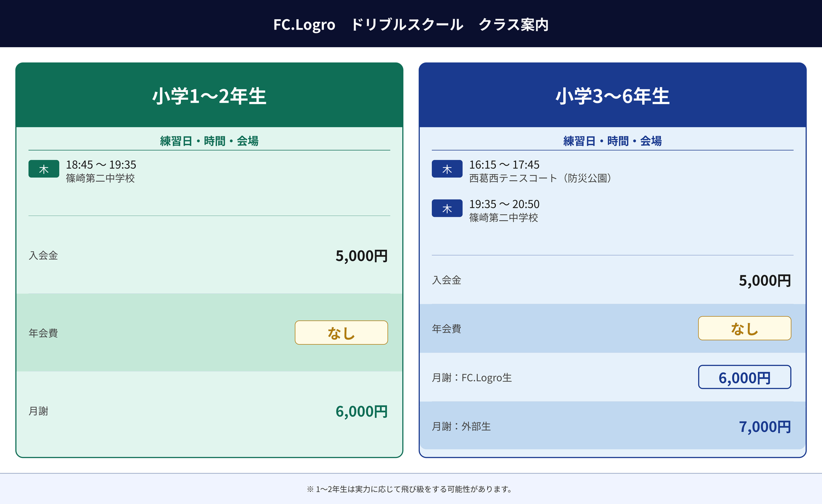Click the 5,000円 入会金 in the 3～6年生 card
Image resolution: width=822 pixels, height=504 pixels.
764,280
